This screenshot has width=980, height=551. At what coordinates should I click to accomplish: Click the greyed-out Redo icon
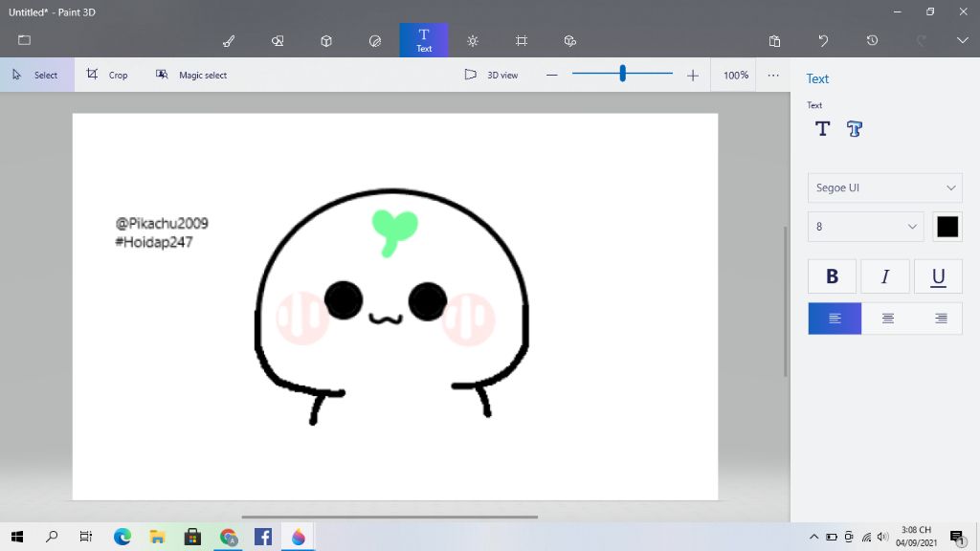pyautogui.click(x=921, y=41)
